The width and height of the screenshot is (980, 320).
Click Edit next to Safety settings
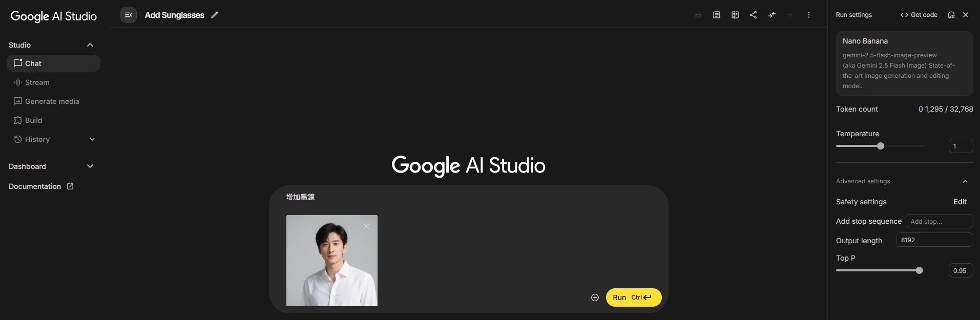pyautogui.click(x=960, y=202)
